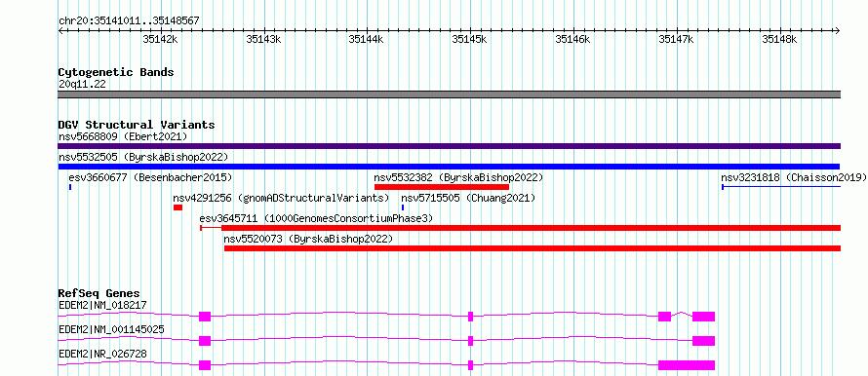Click the 35146k scale label
Image resolution: width=868 pixels, height=376 pixels.
(572, 39)
